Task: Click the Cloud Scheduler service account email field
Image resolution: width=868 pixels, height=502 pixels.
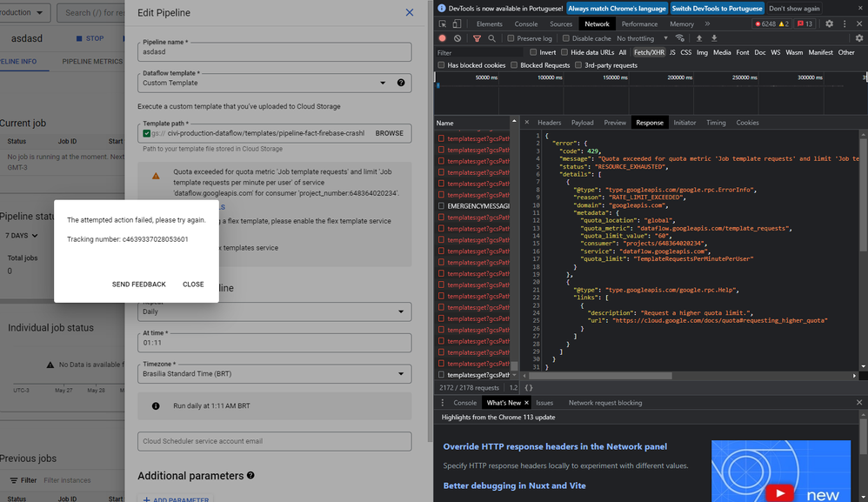Action: [275, 441]
